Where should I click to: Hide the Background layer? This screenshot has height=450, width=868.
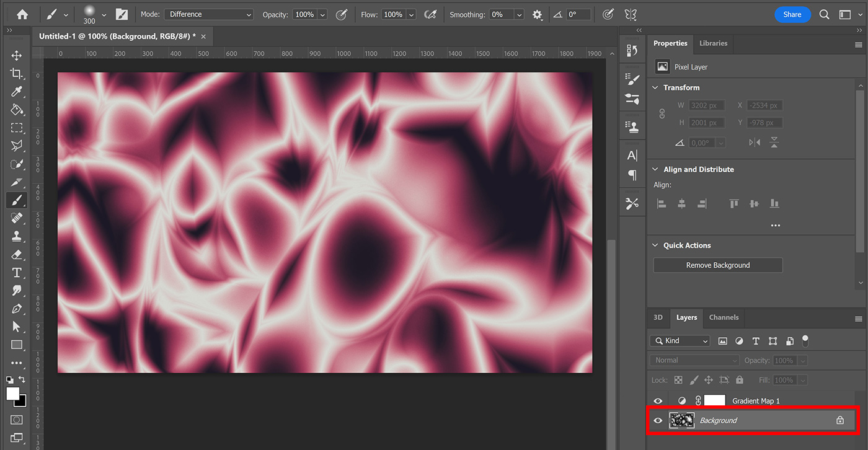click(x=658, y=420)
